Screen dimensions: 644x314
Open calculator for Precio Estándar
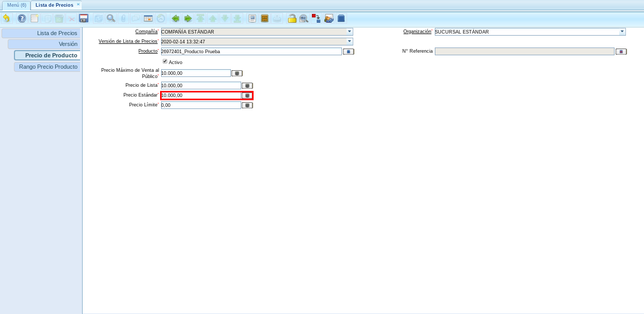click(247, 96)
